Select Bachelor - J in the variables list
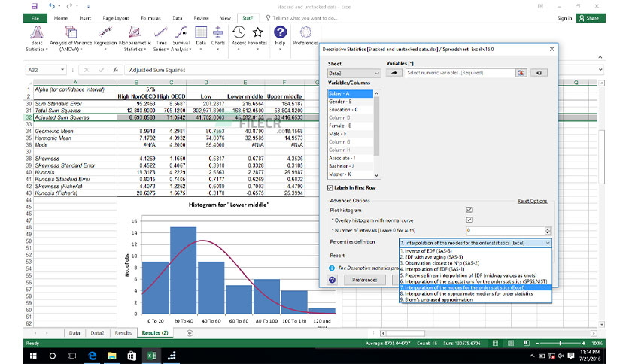Image resolution: width=629 pixels, height=364 pixels. coord(350,166)
